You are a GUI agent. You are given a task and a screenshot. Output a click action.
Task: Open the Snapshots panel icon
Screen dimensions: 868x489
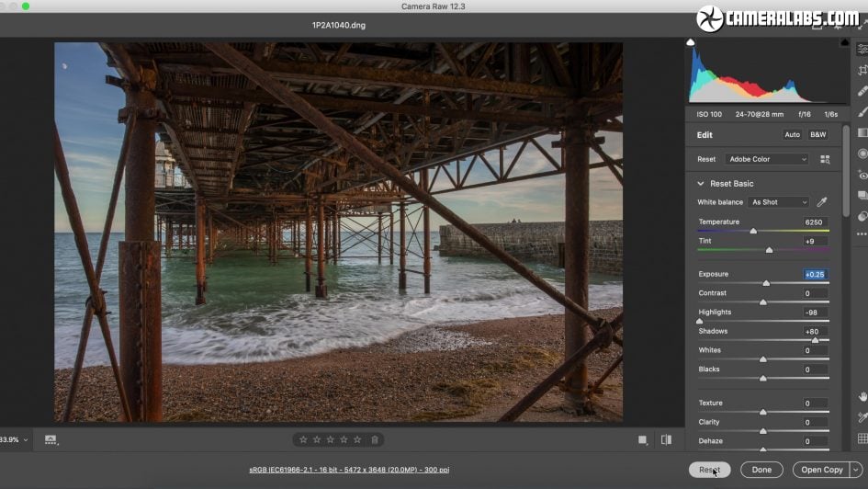pyautogui.click(x=862, y=196)
